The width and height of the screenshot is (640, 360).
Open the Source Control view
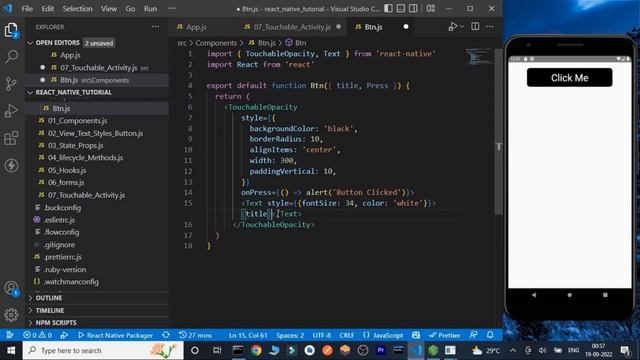tap(11, 83)
